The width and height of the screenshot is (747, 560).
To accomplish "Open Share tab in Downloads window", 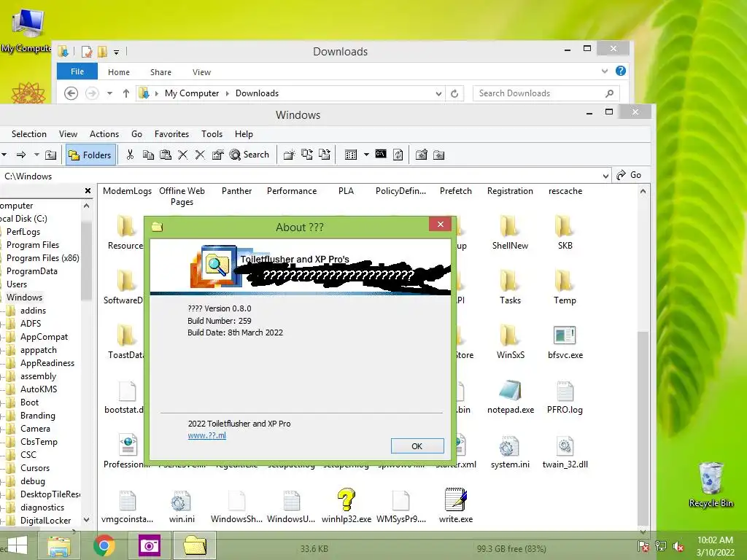I will click(x=160, y=72).
